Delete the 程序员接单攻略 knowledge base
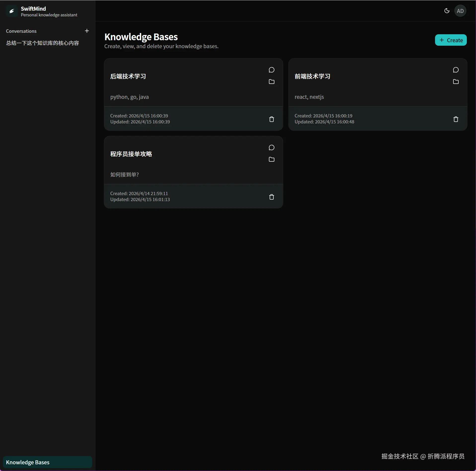476x471 pixels. (272, 197)
